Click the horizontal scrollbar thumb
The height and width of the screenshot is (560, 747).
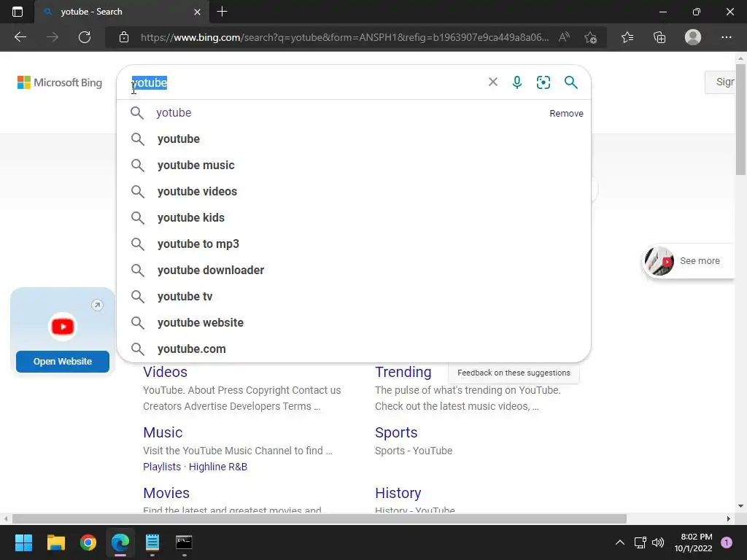coord(320,518)
